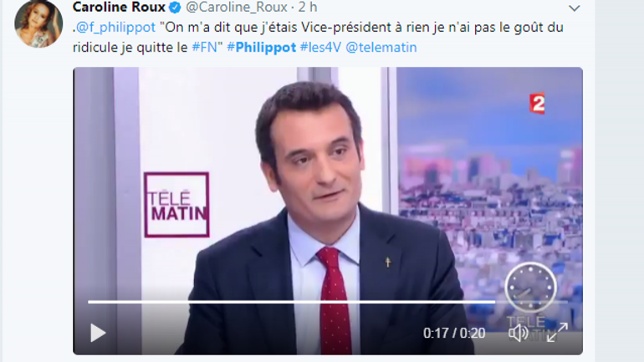Click the 0:17 / 0:20 time display
Screen dimensions: 644x362
454,333
